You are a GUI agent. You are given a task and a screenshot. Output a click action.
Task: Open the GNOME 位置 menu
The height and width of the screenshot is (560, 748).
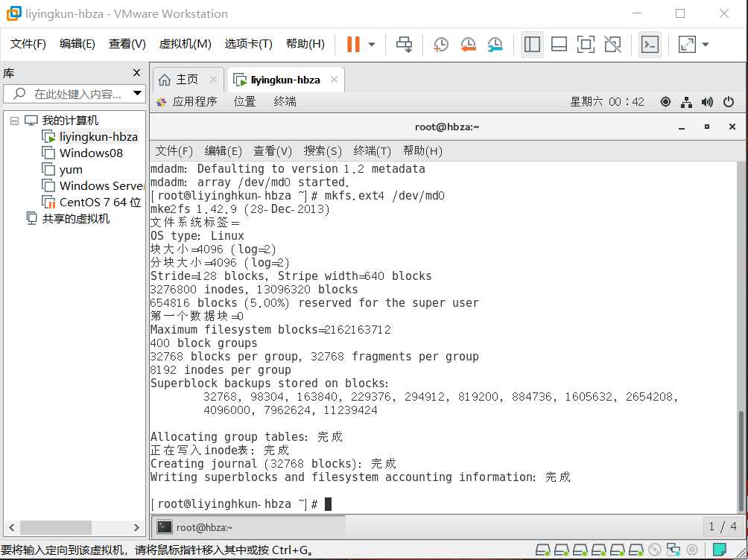point(244,101)
